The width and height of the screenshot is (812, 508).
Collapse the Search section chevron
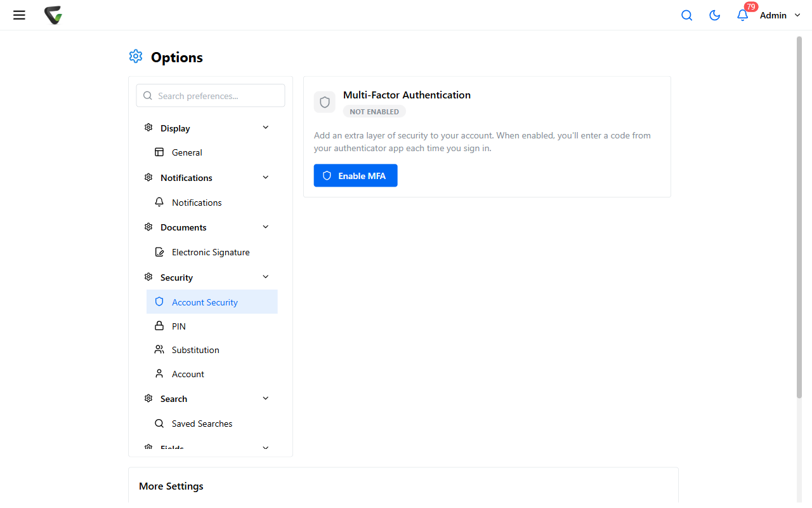click(266, 398)
